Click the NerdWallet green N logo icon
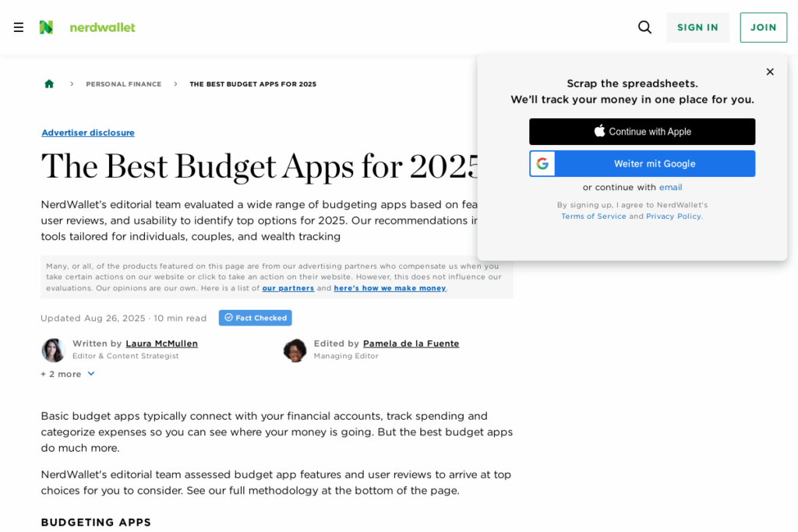This screenshot has height=532, width=798. [46, 27]
